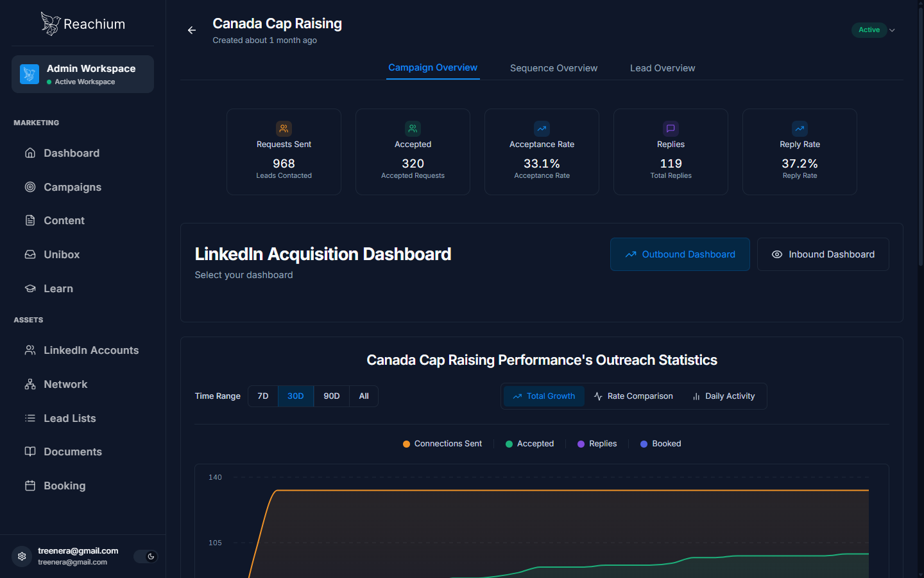The width and height of the screenshot is (924, 578).
Task: Switch chart to Daily Activity
Action: tap(724, 396)
